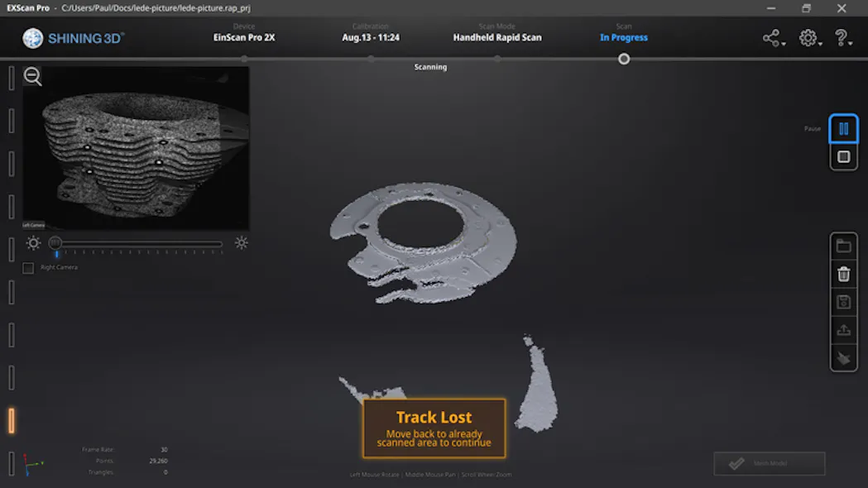The image size is (868, 488).
Task: Click the Scanning status label
Action: point(430,67)
